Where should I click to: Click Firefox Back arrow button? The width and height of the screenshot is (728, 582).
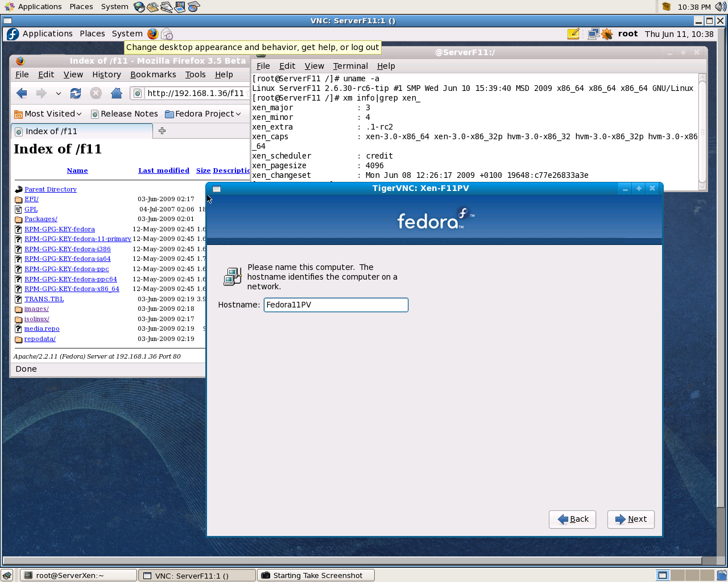pos(22,93)
